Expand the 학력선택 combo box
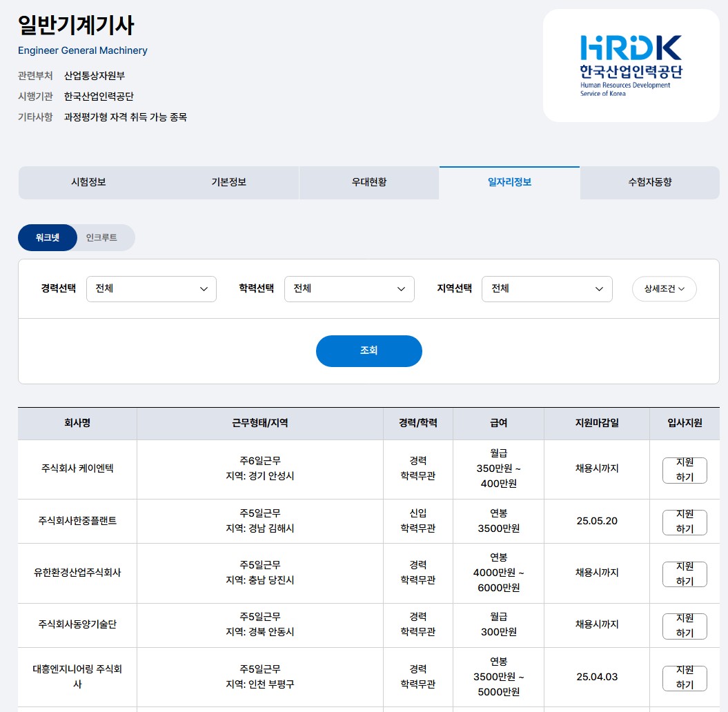Viewport: 728px width, 712px height. tap(349, 289)
